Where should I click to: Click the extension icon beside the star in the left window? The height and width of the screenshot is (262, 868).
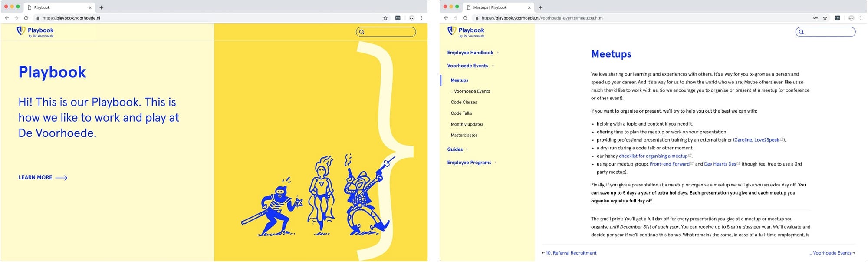[398, 18]
